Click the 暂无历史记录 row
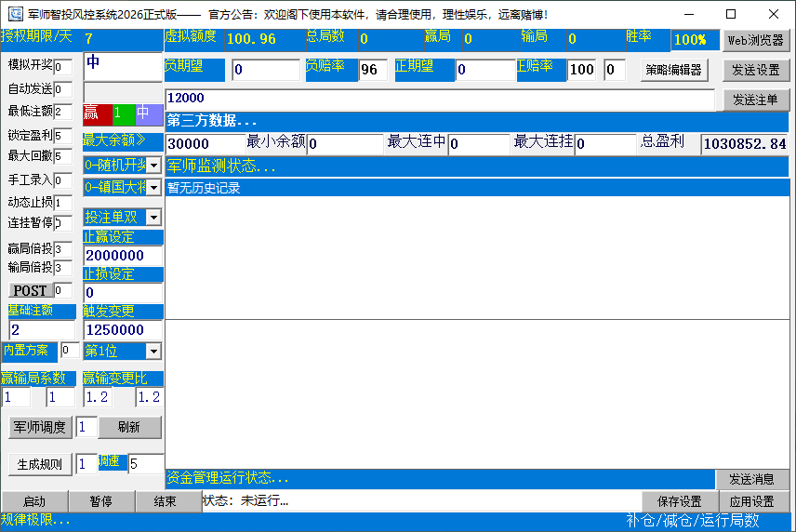This screenshot has width=796, height=532. click(477, 188)
